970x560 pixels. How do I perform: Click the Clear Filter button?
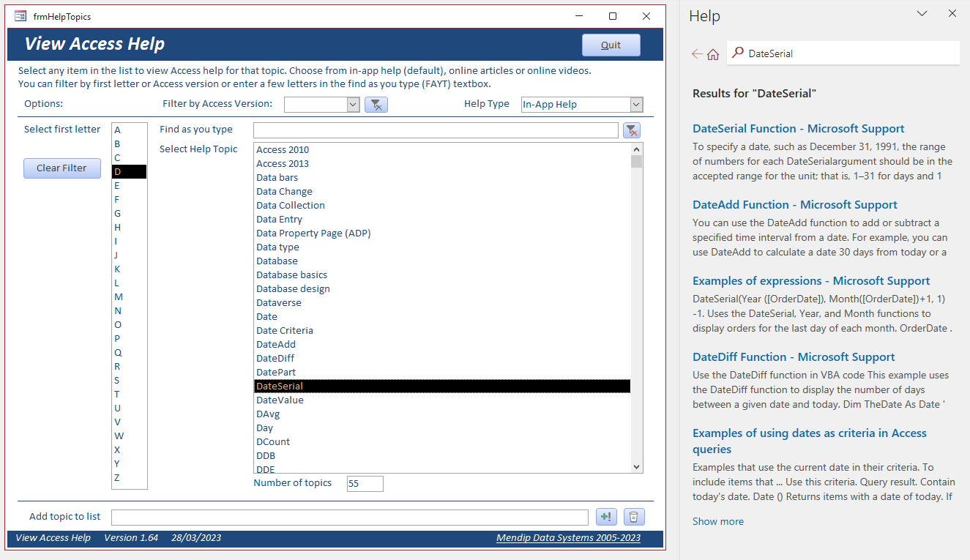click(x=62, y=168)
